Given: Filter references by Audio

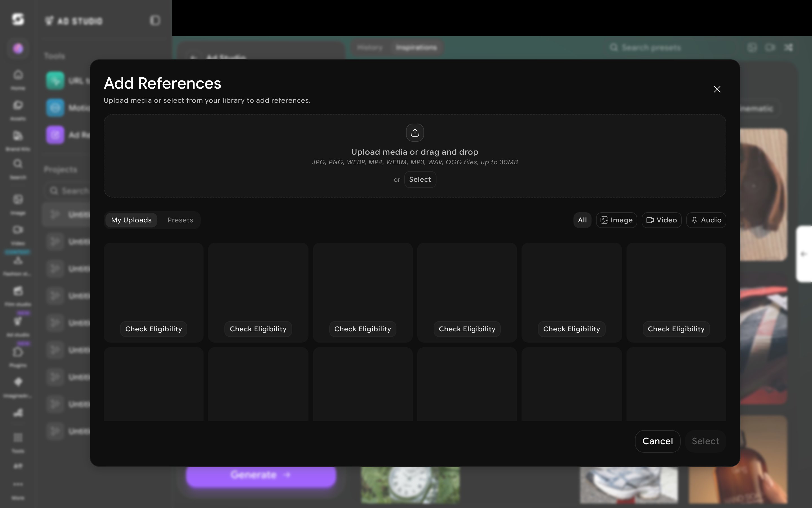Looking at the screenshot, I should [x=706, y=220].
